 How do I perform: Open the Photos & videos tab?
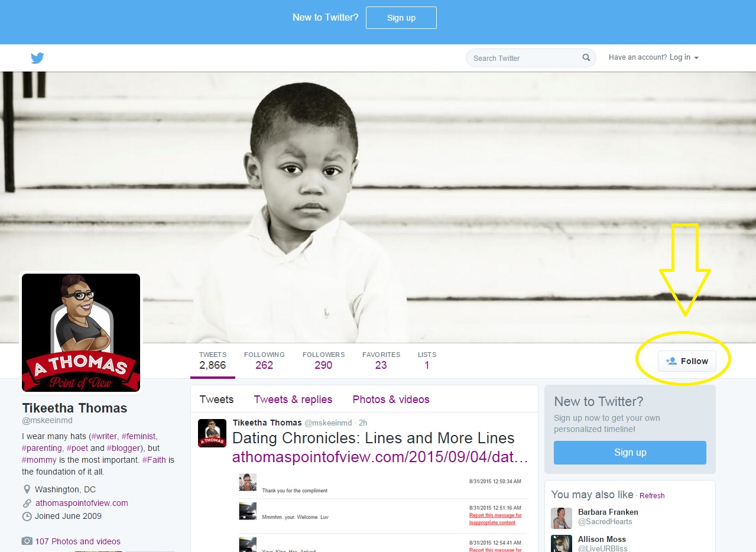391,400
